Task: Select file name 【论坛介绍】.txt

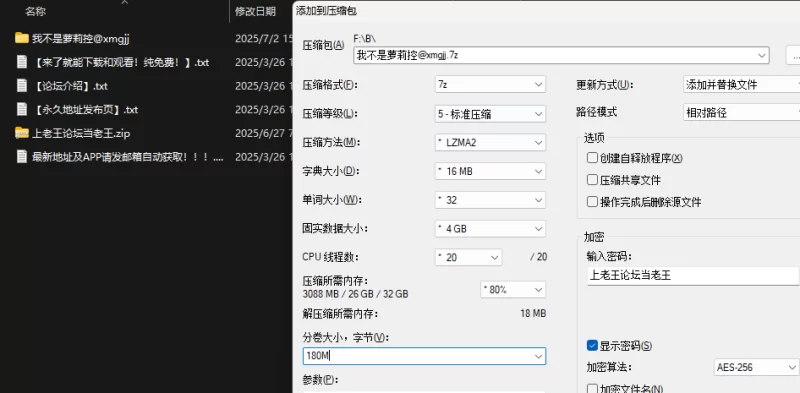Action: 70,86
